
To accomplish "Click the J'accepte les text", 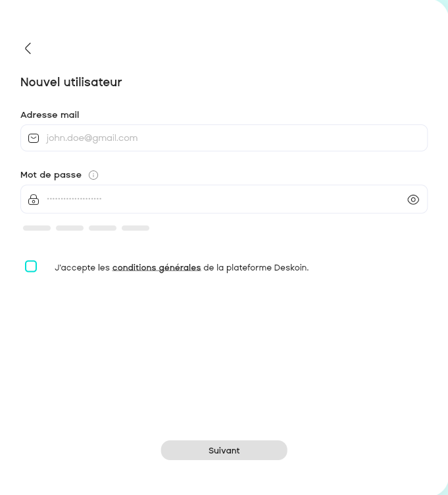I will click(x=82, y=268).
